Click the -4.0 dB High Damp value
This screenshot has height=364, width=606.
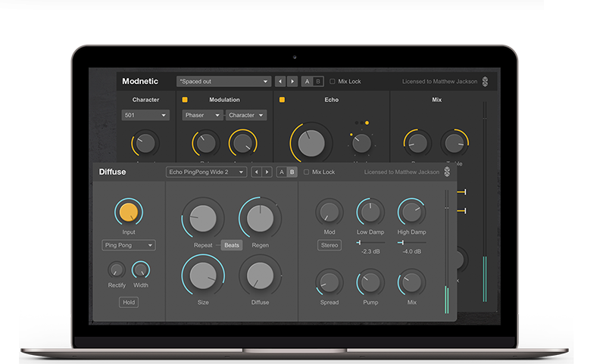click(411, 251)
